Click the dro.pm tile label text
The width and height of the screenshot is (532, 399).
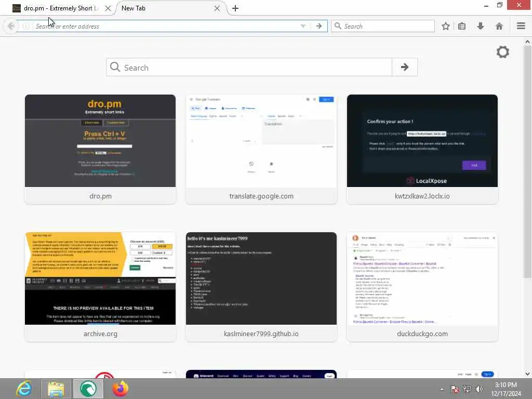click(x=100, y=196)
